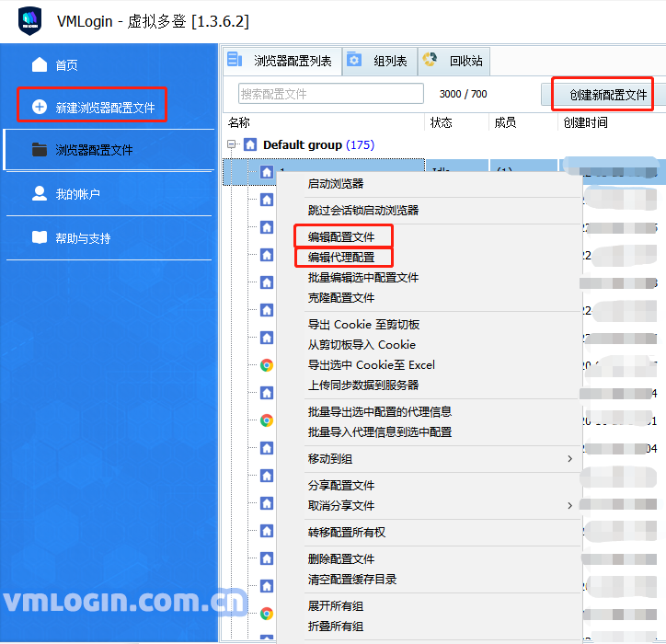Image resolution: width=666 pixels, height=644 pixels.
Task: Click the 回收站 recycle icon
Action: tap(430, 61)
